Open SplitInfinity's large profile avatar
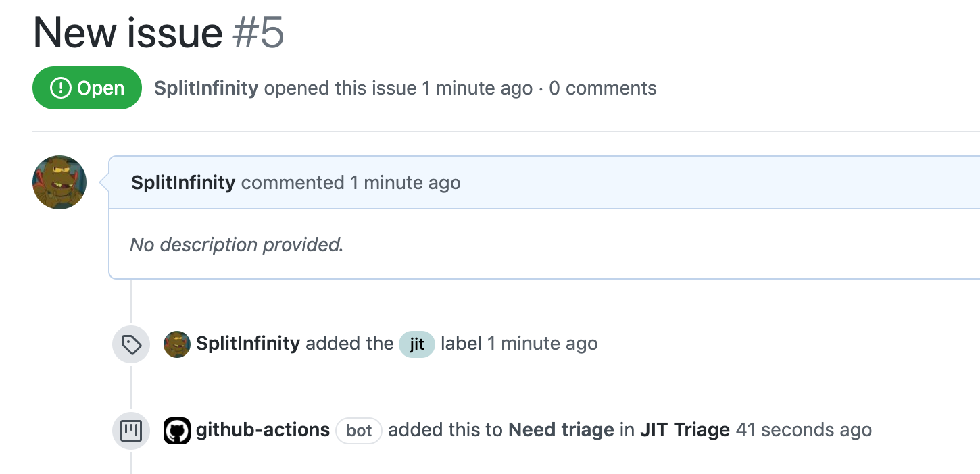This screenshot has height=474, width=980. pos(59,182)
